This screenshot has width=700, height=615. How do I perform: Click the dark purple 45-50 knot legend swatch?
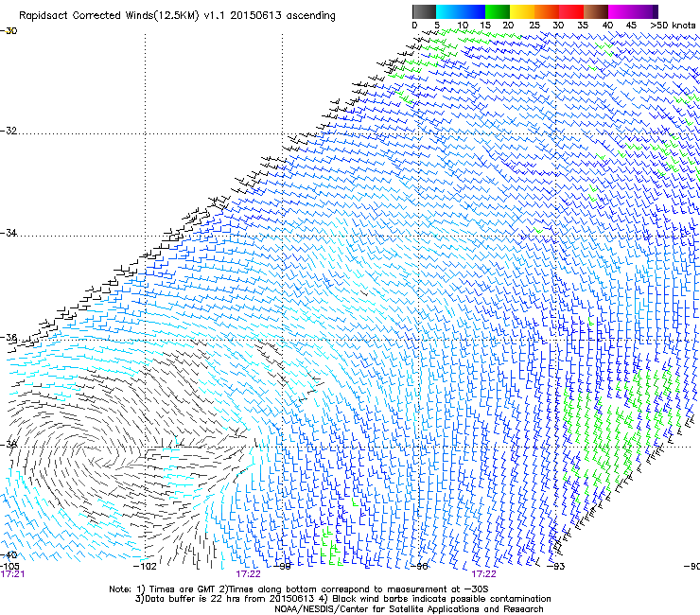645,11
